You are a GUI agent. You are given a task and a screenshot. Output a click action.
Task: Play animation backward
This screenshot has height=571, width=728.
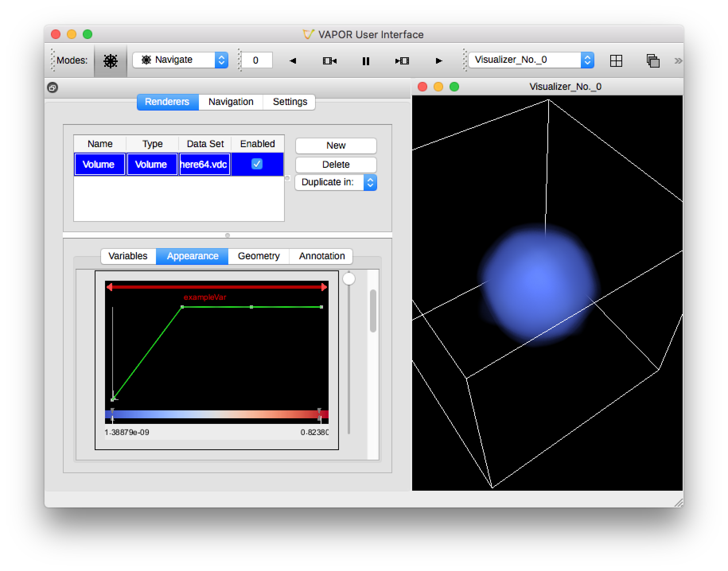tap(293, 61)
